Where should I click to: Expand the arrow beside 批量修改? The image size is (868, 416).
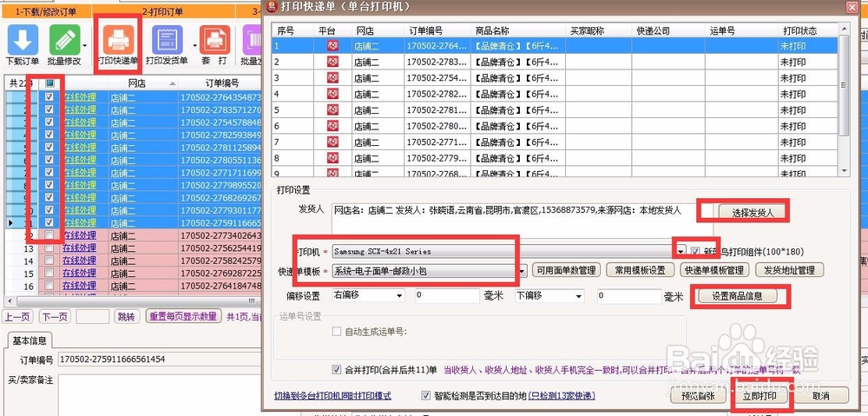(85, 46)
